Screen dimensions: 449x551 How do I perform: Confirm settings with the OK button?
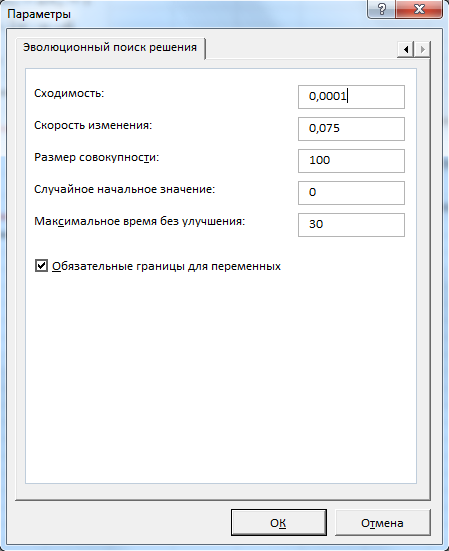(x=279, y=523)
